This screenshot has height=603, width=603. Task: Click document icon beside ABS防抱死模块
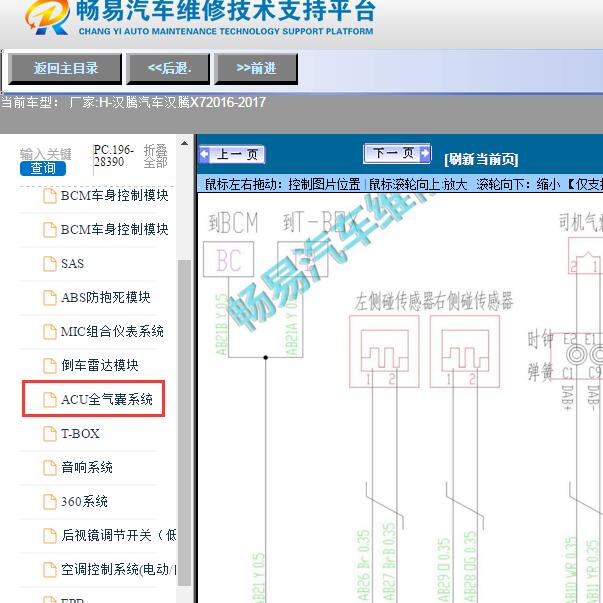(50, 298)
